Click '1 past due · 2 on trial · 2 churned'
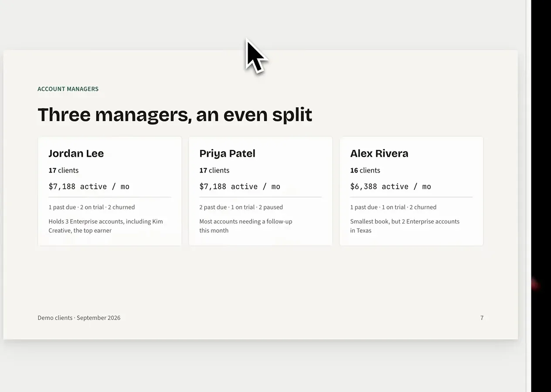 (92, 207)
